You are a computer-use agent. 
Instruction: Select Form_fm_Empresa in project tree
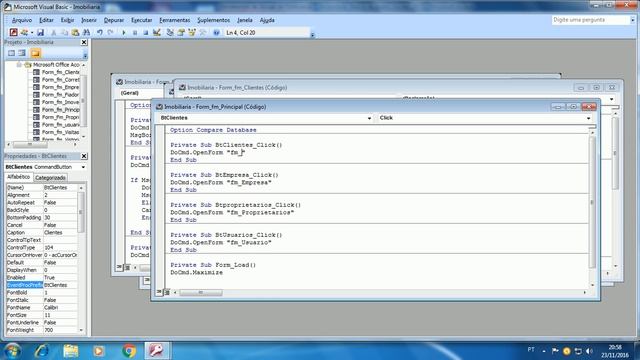(x=60, y=87)
